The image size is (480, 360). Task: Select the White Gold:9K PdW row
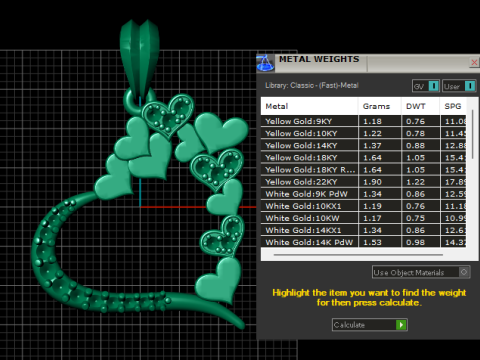click(363, 194)
